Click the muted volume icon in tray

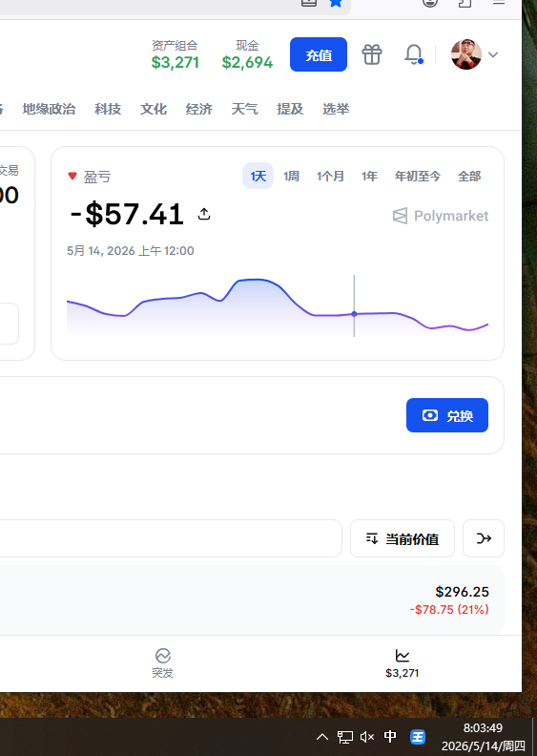pos(367,737)
